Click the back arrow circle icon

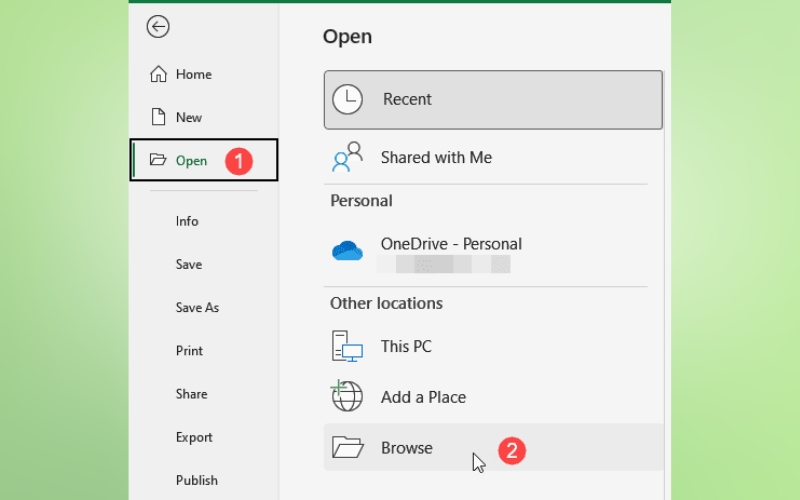click(158, 27)
